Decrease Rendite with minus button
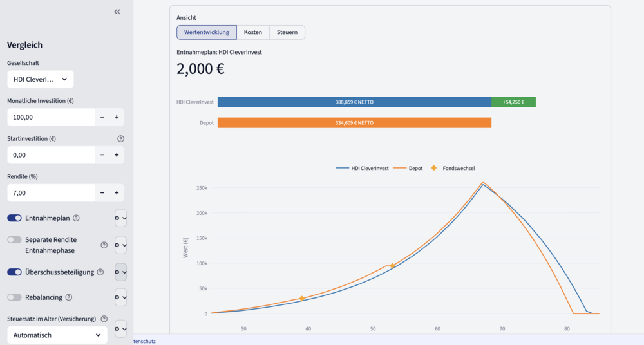Screen dimensions: 644x345 point(102,192)
